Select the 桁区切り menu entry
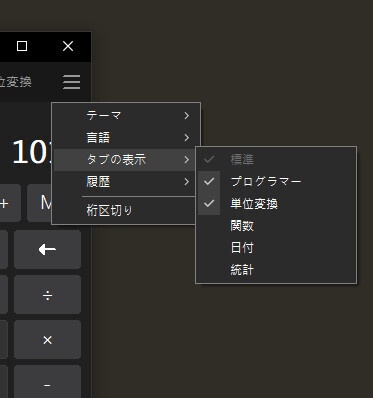 click(x=124, y=211)
